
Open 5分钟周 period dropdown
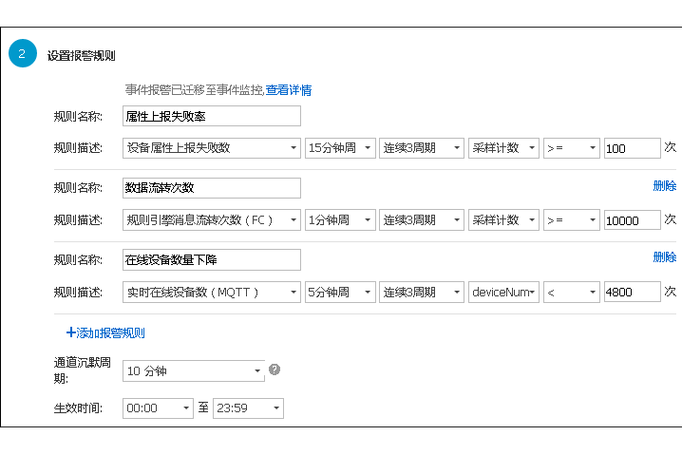click(x=340, y=292)
